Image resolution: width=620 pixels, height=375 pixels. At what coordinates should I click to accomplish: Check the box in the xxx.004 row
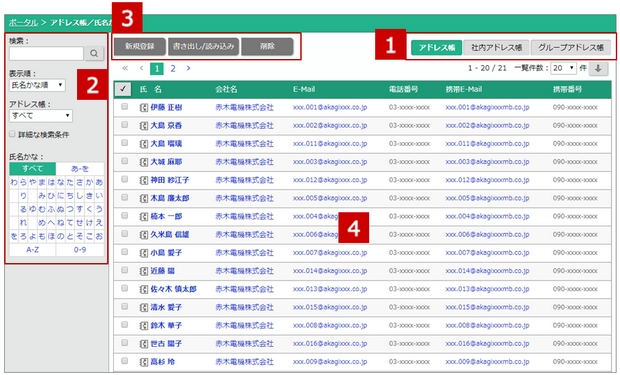(125, 216)
